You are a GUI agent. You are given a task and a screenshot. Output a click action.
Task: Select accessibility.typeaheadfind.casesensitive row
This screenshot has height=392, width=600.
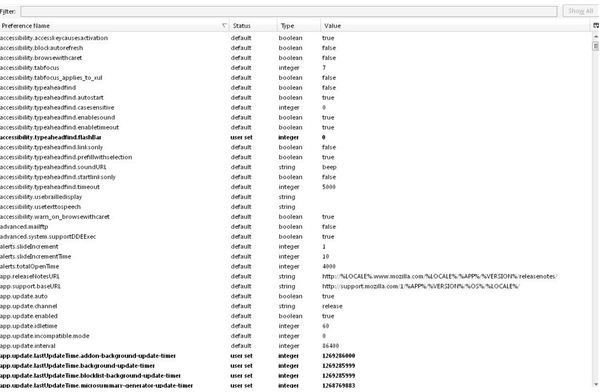point(296,108)
